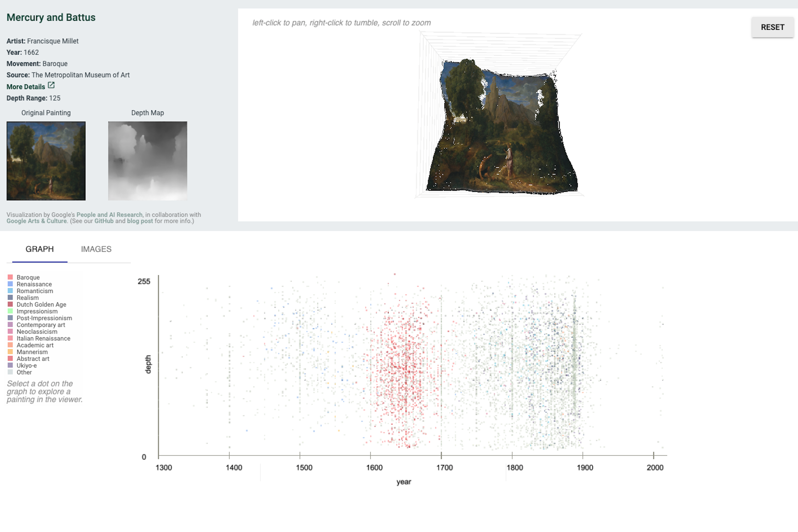Image resolution: width=798 pixels, height=532 pixels.
Task: Click the Abstract art legend swatch
Action: [10, 359]
